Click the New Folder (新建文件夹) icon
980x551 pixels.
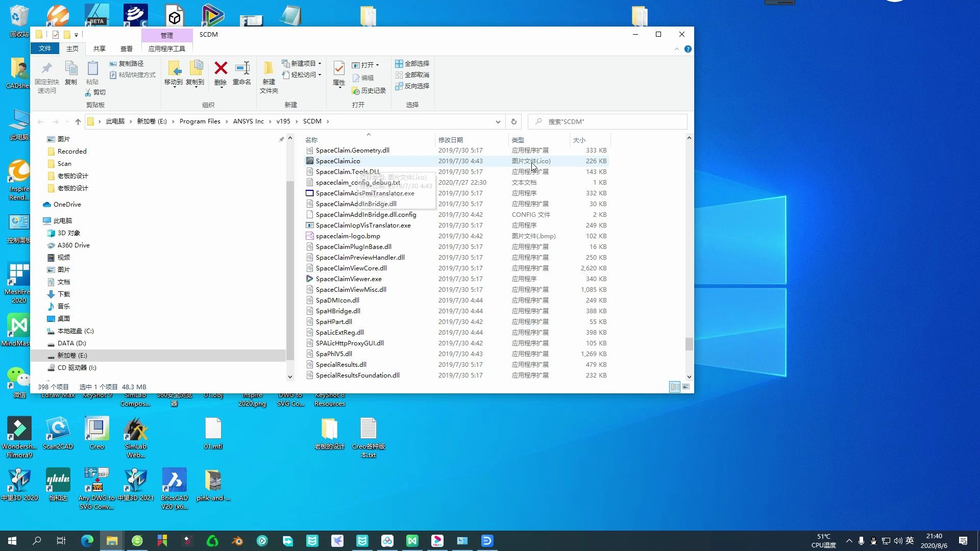(268, 68)
